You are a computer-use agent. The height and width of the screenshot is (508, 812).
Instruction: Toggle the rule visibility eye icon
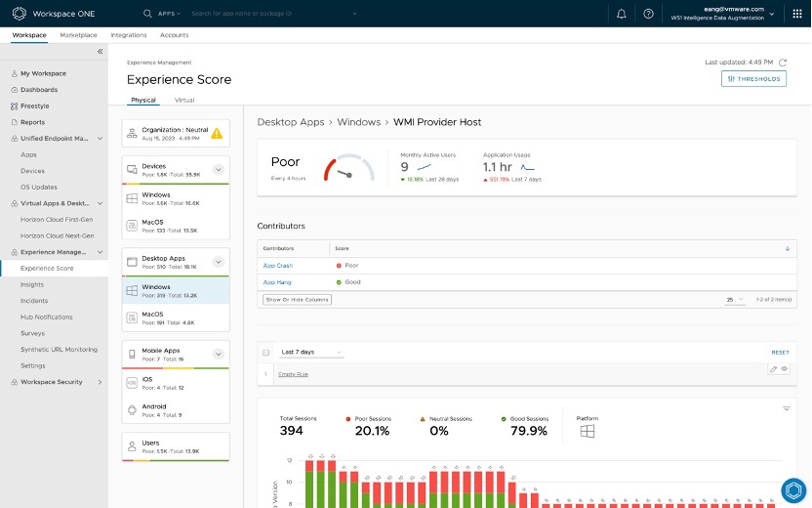(784, 368)
